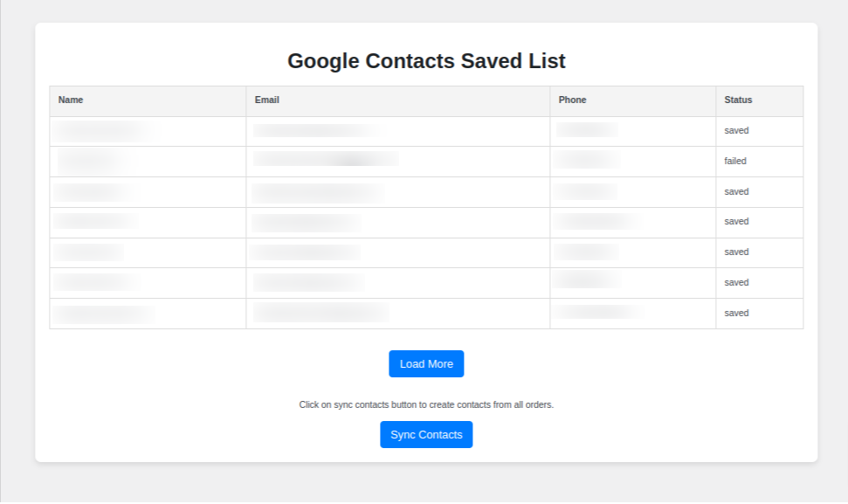
Task: Select the blurred phone in the failed row
Action: coord(588,160)
